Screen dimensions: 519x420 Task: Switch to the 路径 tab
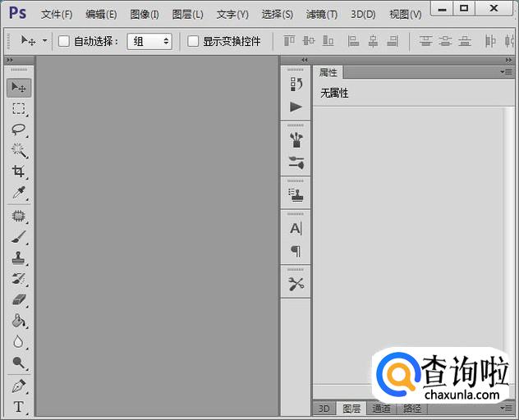(412, 409)
